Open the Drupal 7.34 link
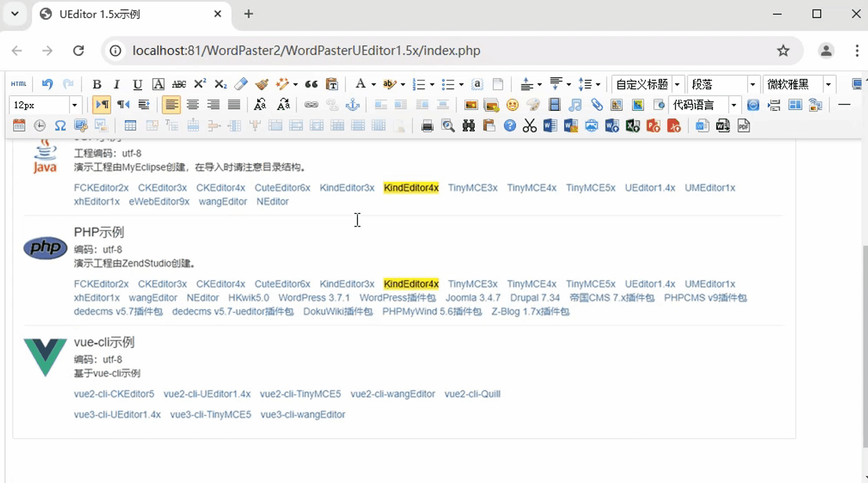This screenshot has height=483, width=868. coord(535,298)
